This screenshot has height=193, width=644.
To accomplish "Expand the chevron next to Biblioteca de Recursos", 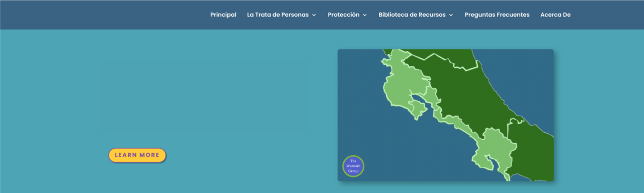I will tap(451, 15).
